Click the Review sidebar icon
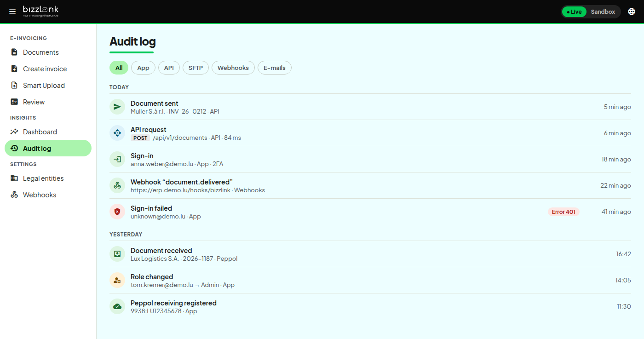The image size is (644, 339). [x=14, y=102]
